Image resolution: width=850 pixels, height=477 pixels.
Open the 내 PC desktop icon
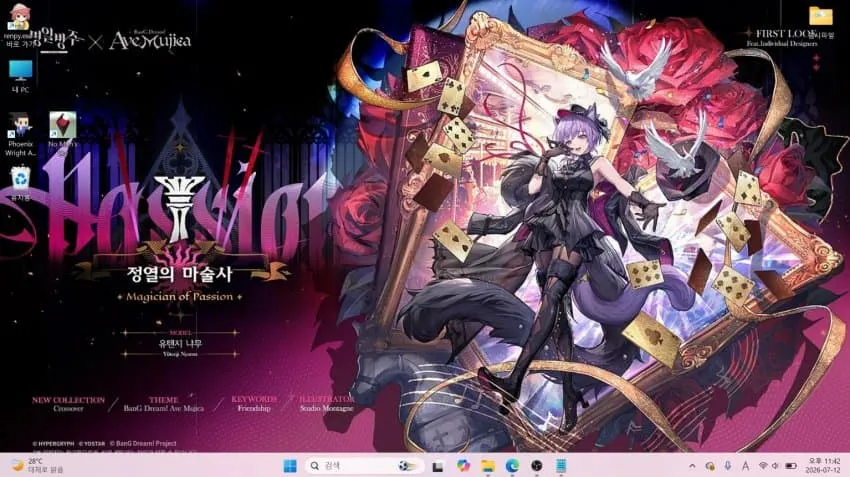[x=20, y=76]
